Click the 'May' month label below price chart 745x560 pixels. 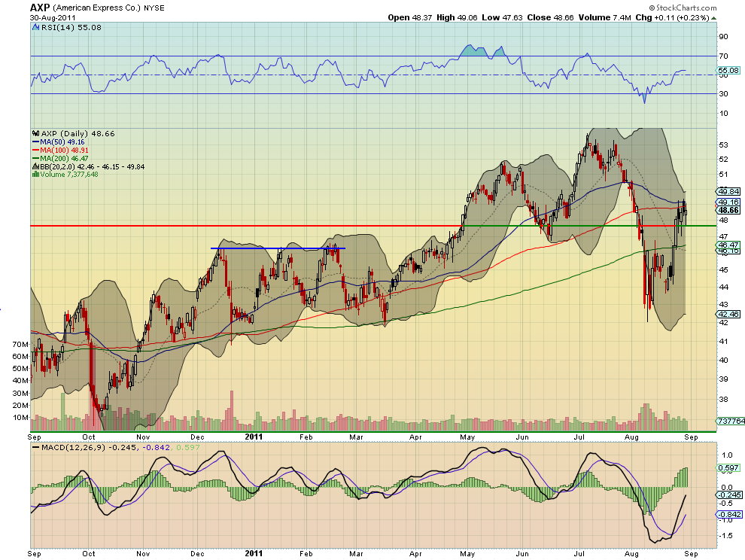click(x=467, y=437)
